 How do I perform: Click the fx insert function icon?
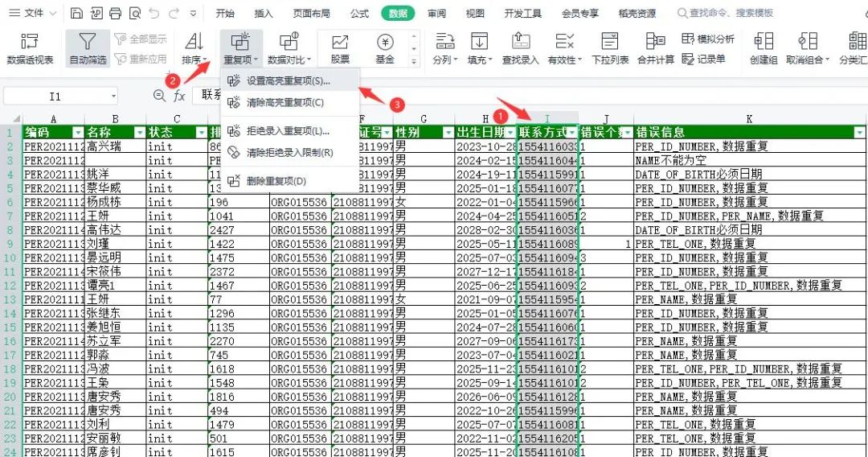coord(179,96)
